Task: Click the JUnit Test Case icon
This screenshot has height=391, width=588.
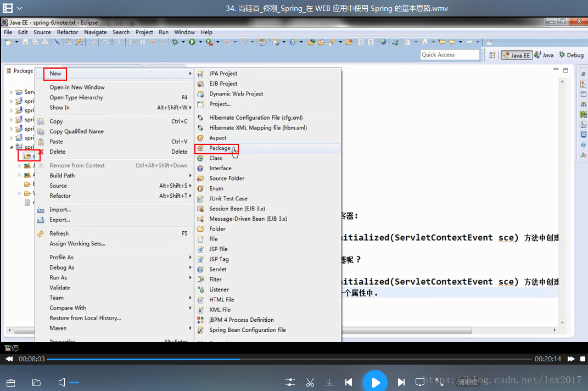Action: [200, 199]
